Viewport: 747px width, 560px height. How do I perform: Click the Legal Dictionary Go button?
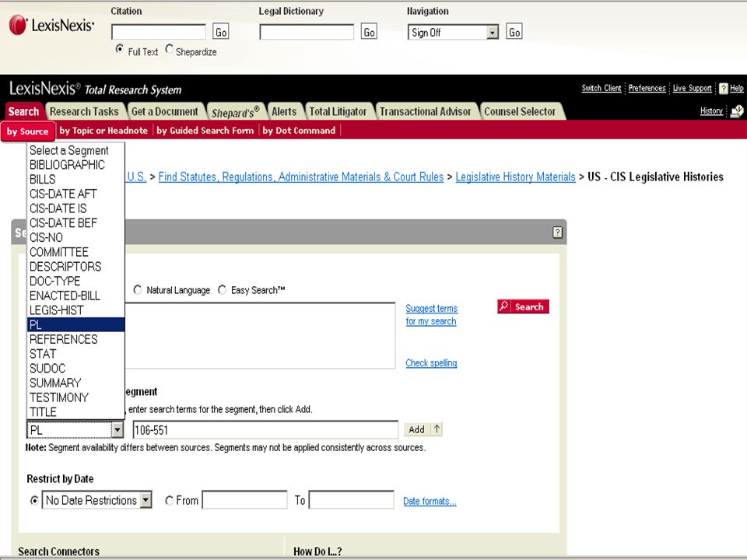coord(369,32)
